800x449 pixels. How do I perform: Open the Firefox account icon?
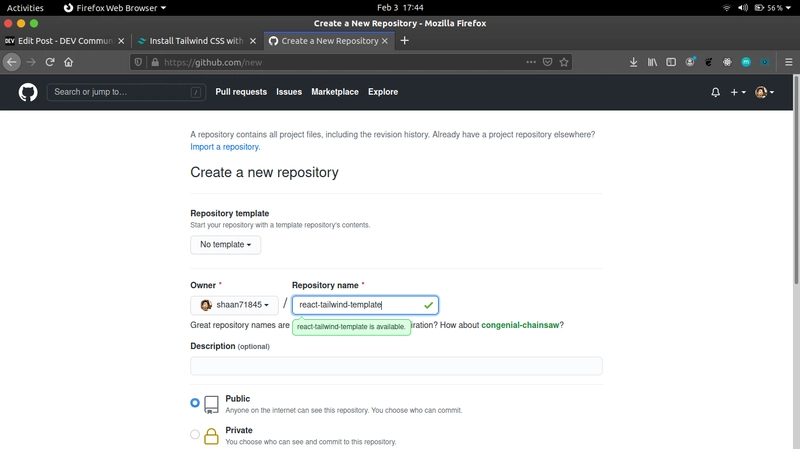click(690, 62)
